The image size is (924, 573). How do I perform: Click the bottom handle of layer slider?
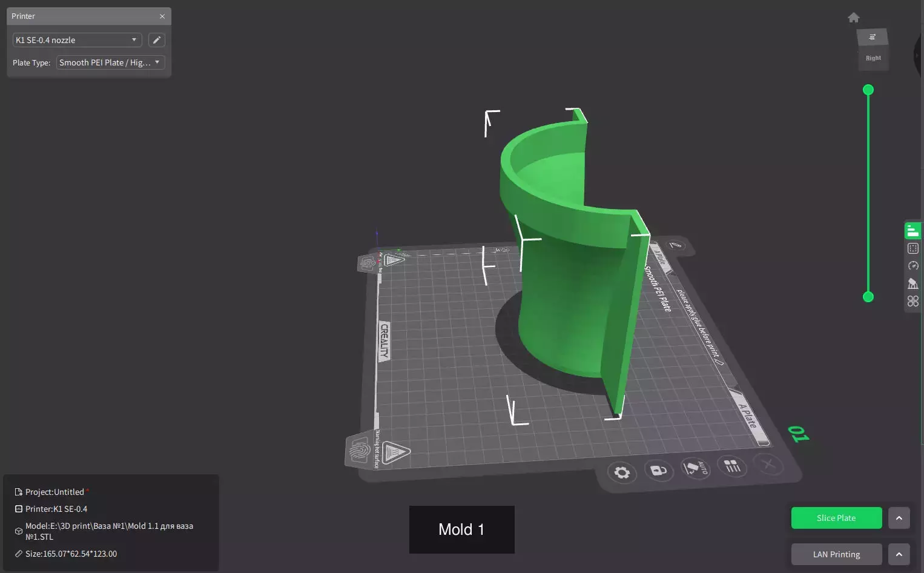coord(868,297)
